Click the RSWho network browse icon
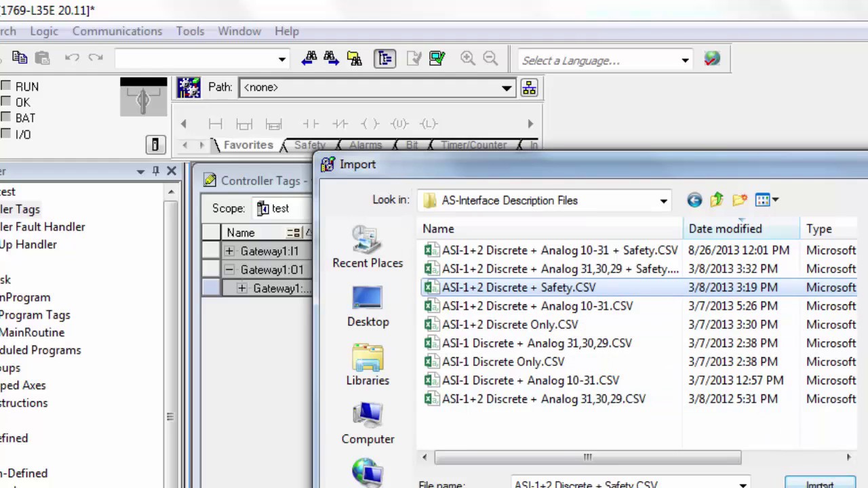868x488 pixels. point(529,88)
